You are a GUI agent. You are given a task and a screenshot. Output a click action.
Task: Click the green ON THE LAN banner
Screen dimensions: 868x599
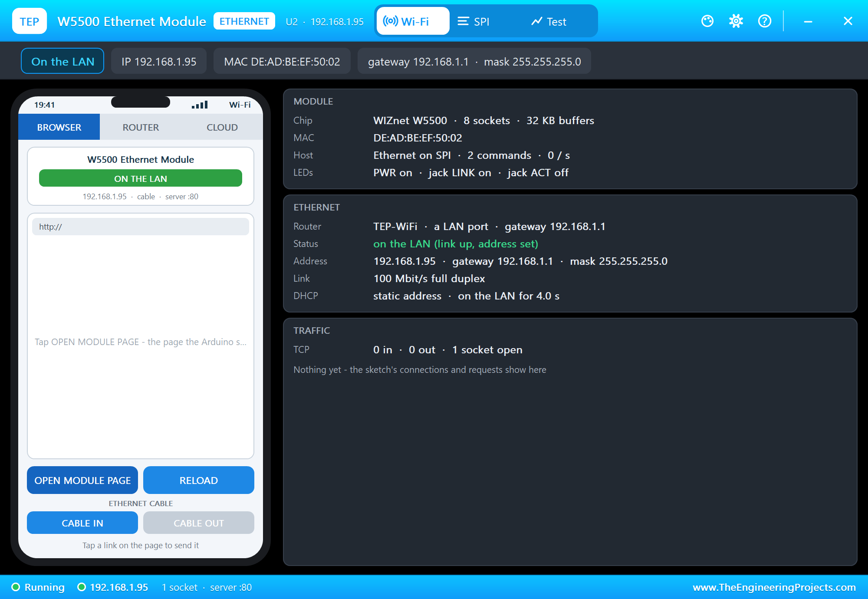[141, 178]
